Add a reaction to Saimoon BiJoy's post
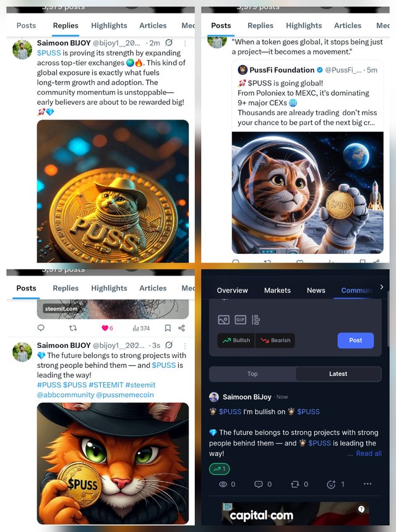396x532 pixels. pos(331,484)
